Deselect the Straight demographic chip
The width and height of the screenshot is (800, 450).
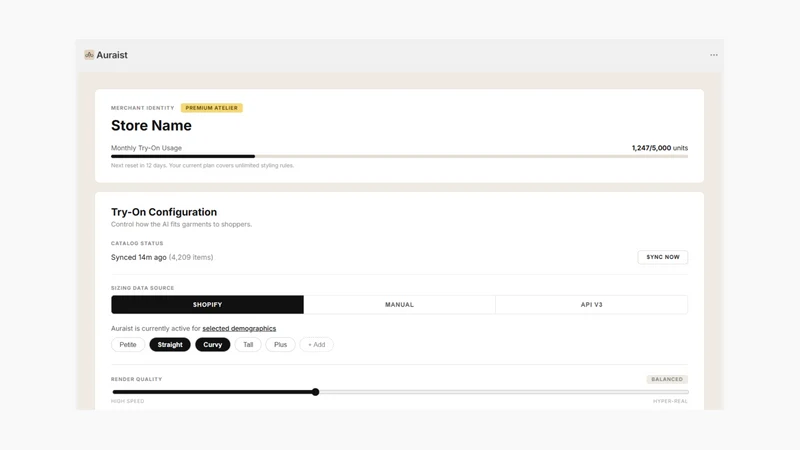coord(170,345)
